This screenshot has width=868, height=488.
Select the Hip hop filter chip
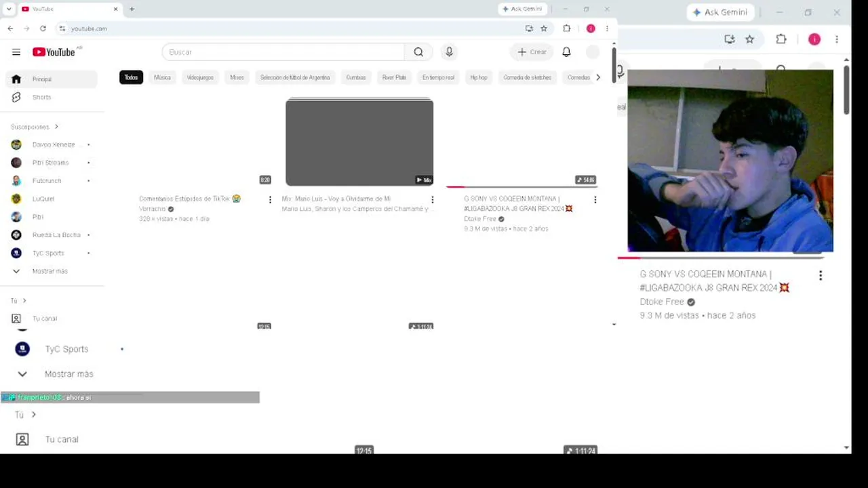point(479,77)
